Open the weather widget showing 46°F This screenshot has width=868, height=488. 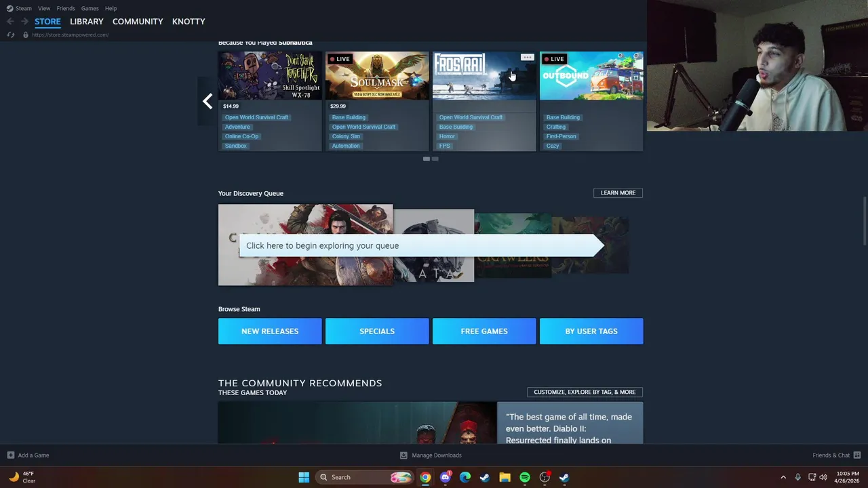[22, 477]
